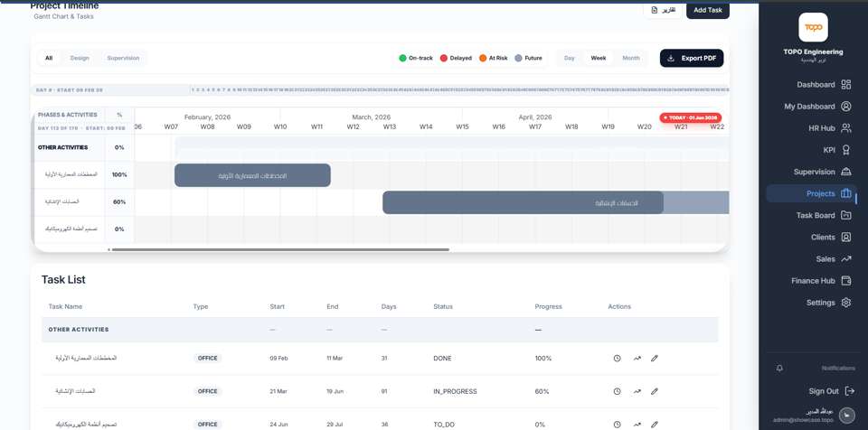868x430 pixels.
Task: Click the Task Name column header
Action: pos(65,306)
